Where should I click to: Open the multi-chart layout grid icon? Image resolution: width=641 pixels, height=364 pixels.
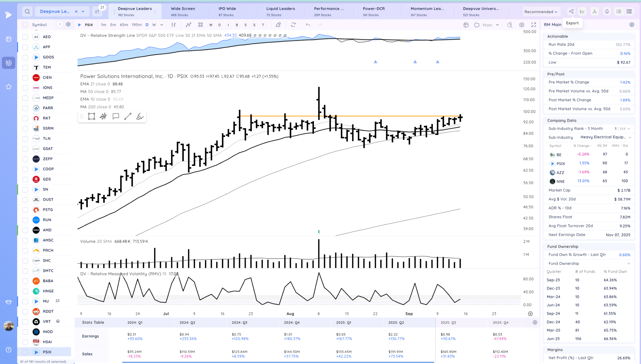(x=200, y=25)
